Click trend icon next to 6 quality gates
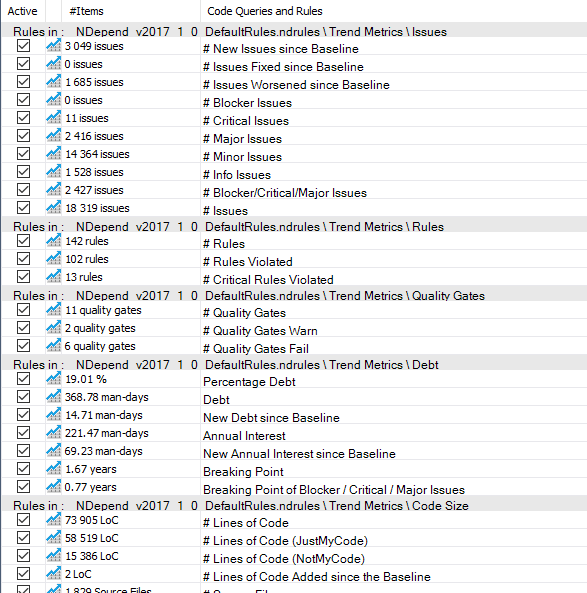The width and height of the screenshot is (587, 593). [x=53, y=346]
